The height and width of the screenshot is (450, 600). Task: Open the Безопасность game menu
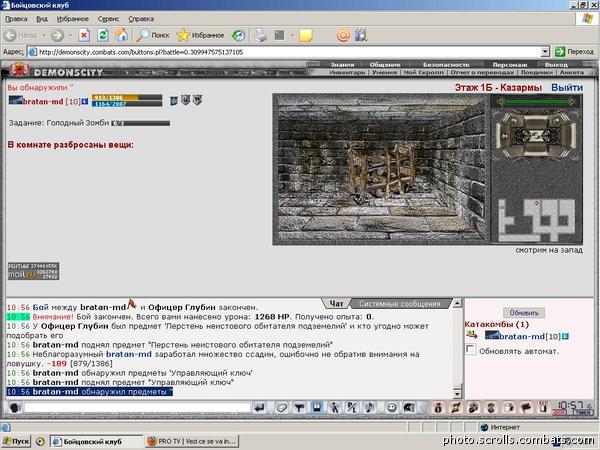click(446, 65)
